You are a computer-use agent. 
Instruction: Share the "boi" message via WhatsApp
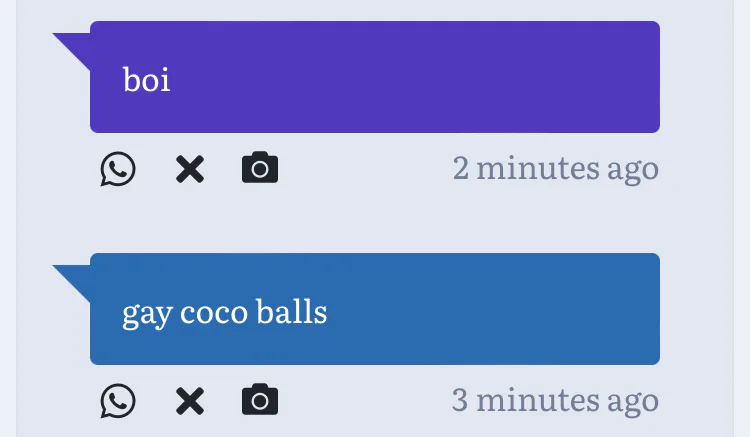pos(118,169)
